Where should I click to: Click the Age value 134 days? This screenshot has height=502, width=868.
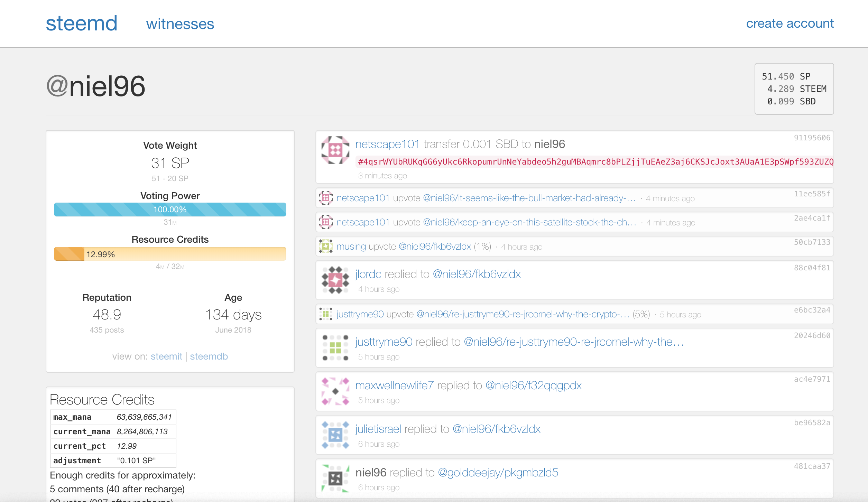click(x=233, y=315)
